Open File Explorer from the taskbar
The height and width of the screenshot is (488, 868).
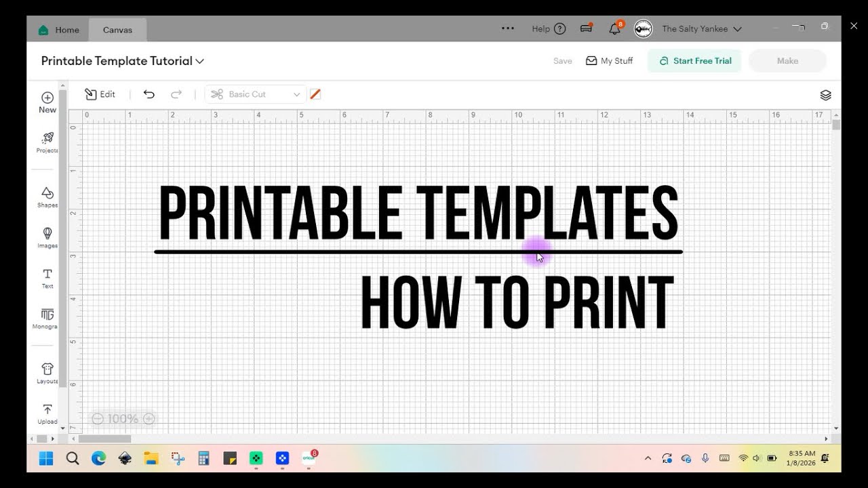tap(151, 459)
